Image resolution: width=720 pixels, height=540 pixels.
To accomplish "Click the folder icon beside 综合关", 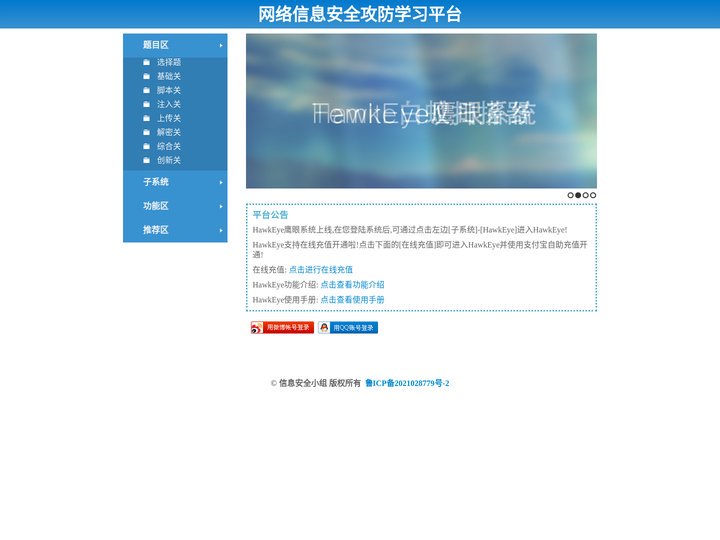I will tap(146, 146).
